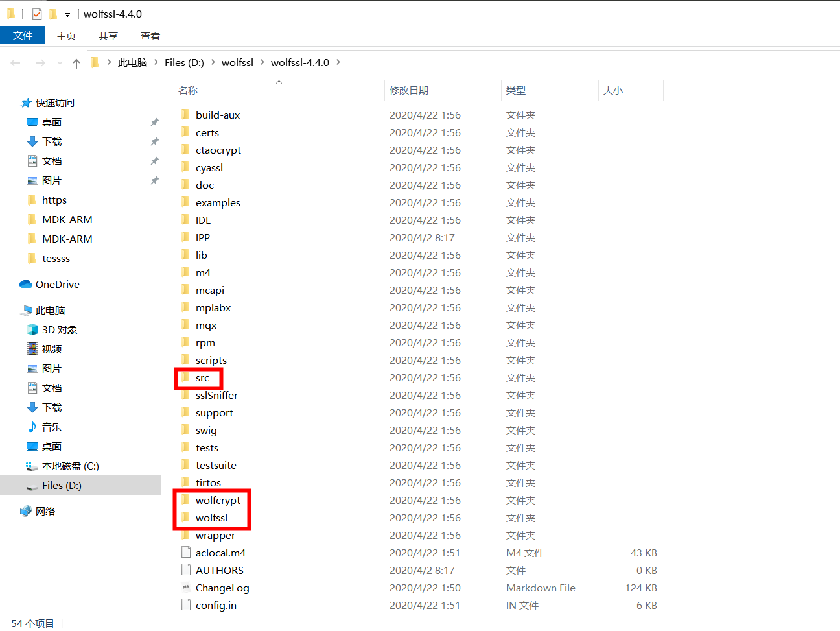This screenshot has width=840, height=631.
Task: Click the config.in file name
Action: tap(216, 605)
